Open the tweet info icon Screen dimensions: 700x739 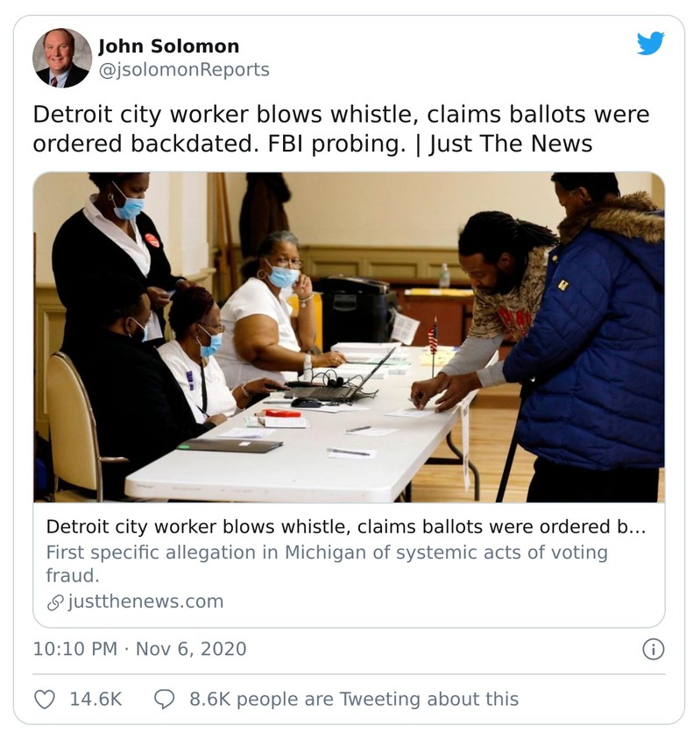pyautogui.click(x=653, y=649)
